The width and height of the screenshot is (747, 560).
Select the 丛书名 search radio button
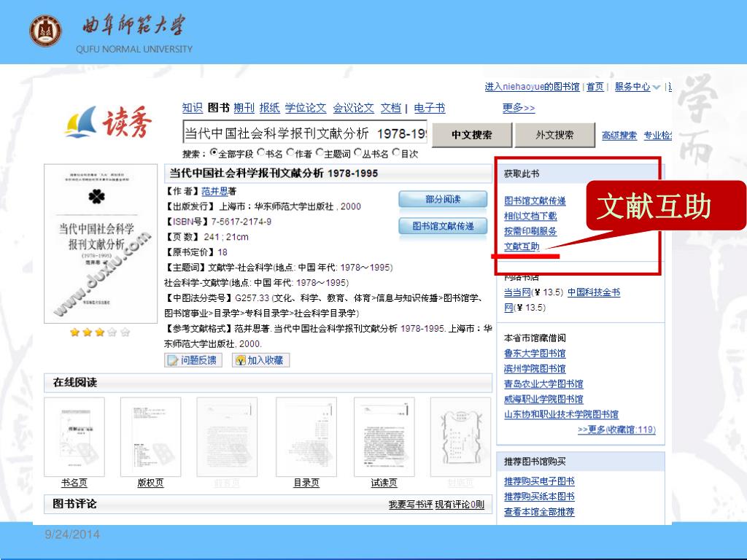pos(357,153)
